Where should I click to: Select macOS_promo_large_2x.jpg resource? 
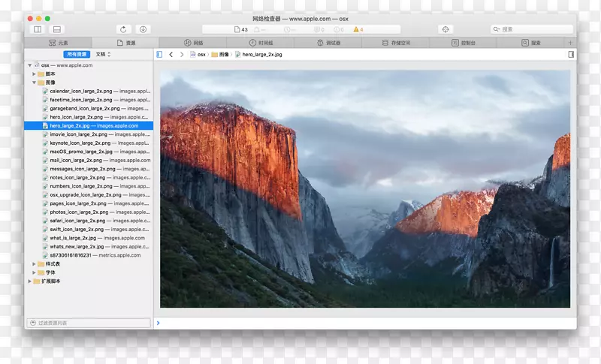coord(89,152)
